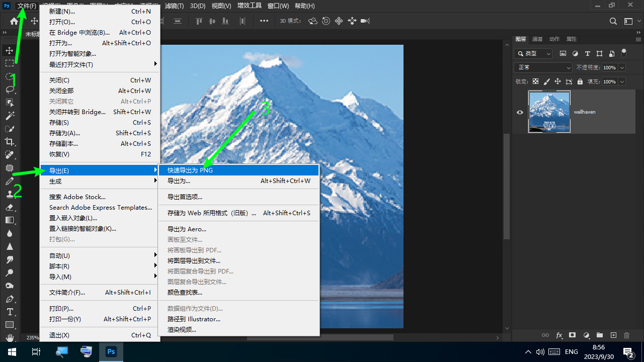The width and height of the screenshot is (644, 362).
Task: Choose 快速导出为 PNG from export submenu
Action: pyautogui.click(x=190, y=170)
